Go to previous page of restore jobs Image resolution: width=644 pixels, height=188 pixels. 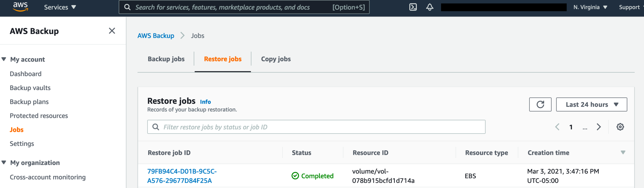pyautogui.click(x=557, y=127)
